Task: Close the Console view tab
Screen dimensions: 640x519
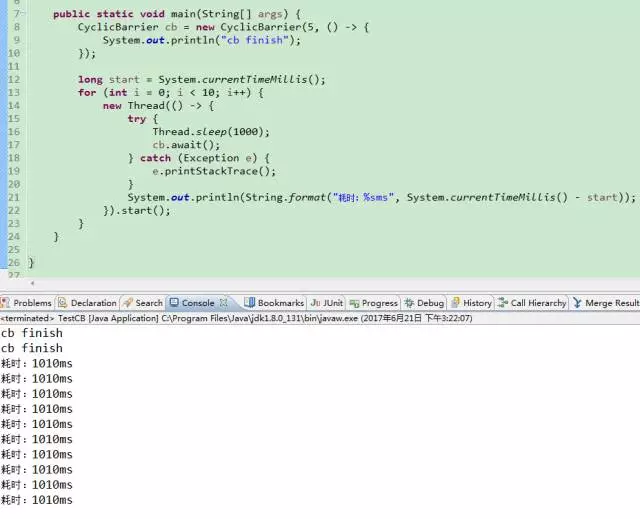Action: coord(224,302)
